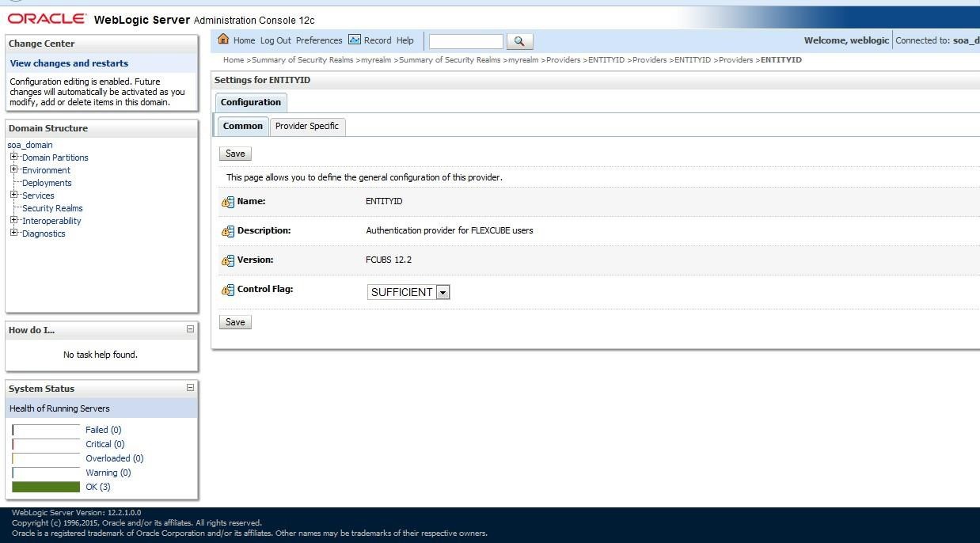The height and width of the screenshot is (543, 980).
Task: Click the Failed health bar
Action: (46, 430)
